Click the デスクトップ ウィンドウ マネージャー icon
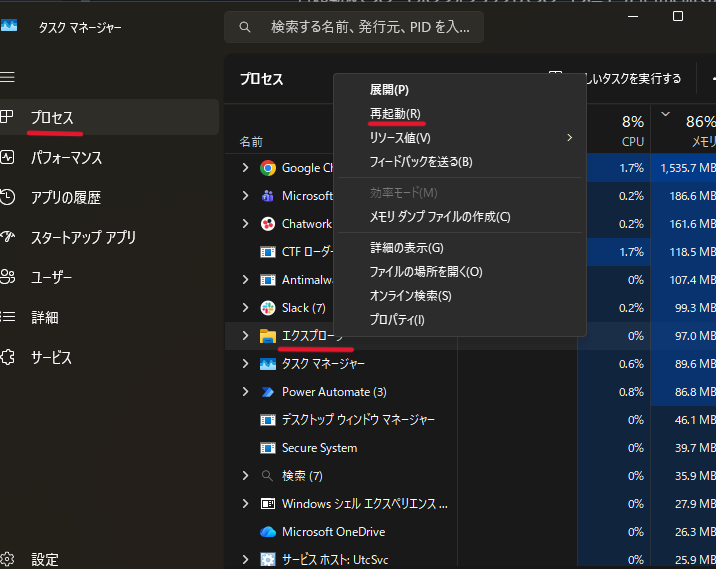The image size is (716, 569). pyautogui.click(x=268, y=420)
